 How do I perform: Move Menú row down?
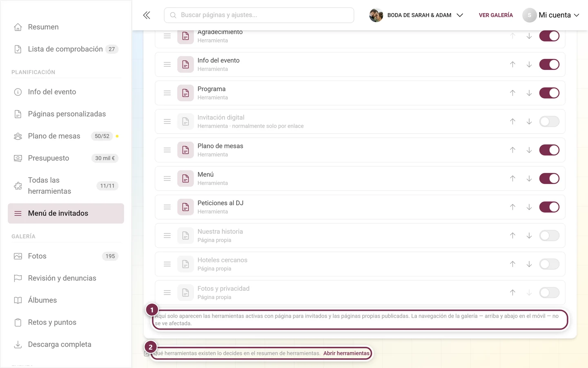[529, 179]
